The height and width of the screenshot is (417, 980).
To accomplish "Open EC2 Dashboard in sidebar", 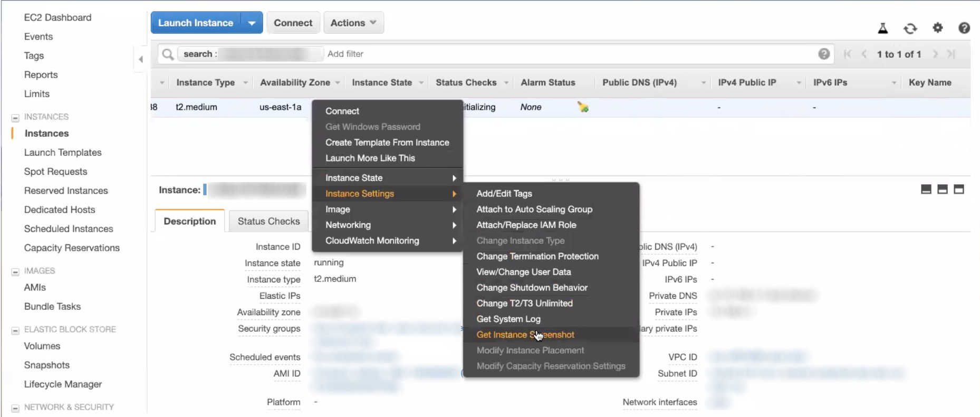I will pyautogui.click(x=57, y=17).
